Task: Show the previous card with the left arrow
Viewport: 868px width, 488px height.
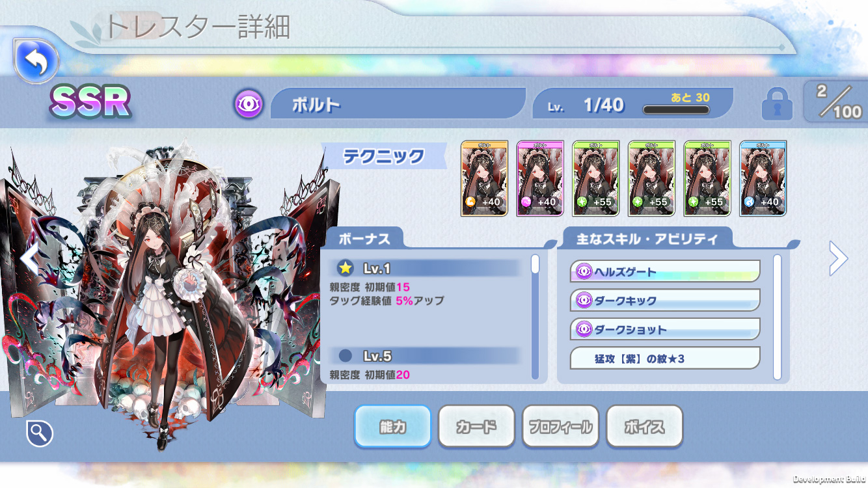Action: [x=29, y=260]
